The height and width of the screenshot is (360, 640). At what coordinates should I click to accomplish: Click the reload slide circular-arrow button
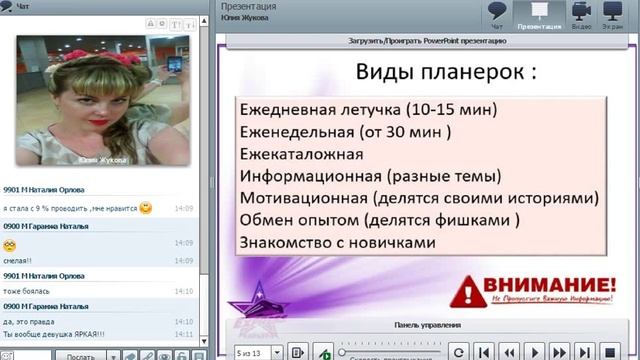458,352
